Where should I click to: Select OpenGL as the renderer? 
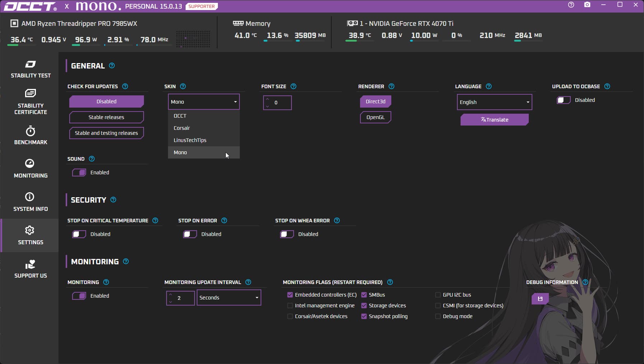[x=375, y=117]
